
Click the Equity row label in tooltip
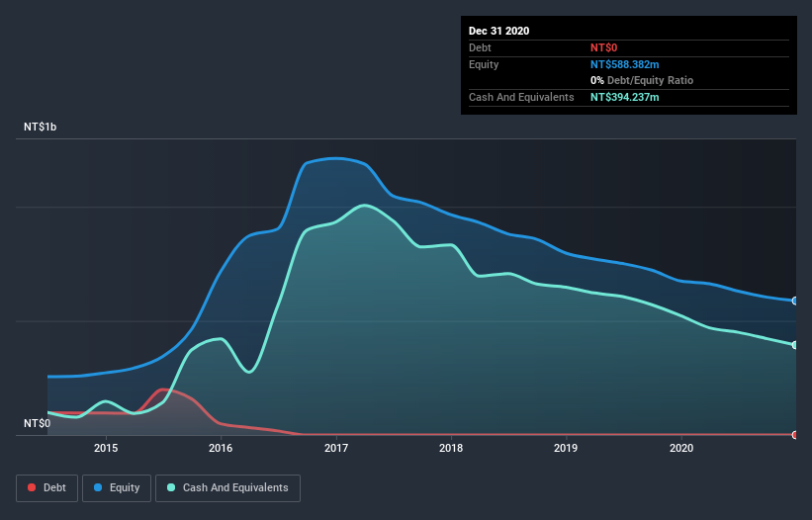(484, 64)
